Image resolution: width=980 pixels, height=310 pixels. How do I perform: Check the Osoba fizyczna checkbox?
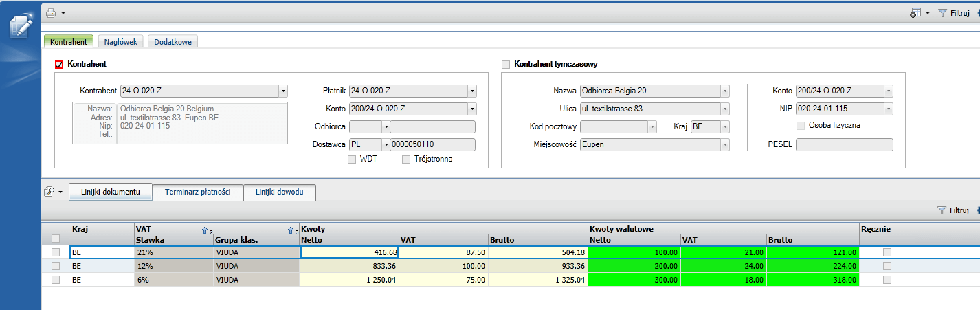coord(800,126)
